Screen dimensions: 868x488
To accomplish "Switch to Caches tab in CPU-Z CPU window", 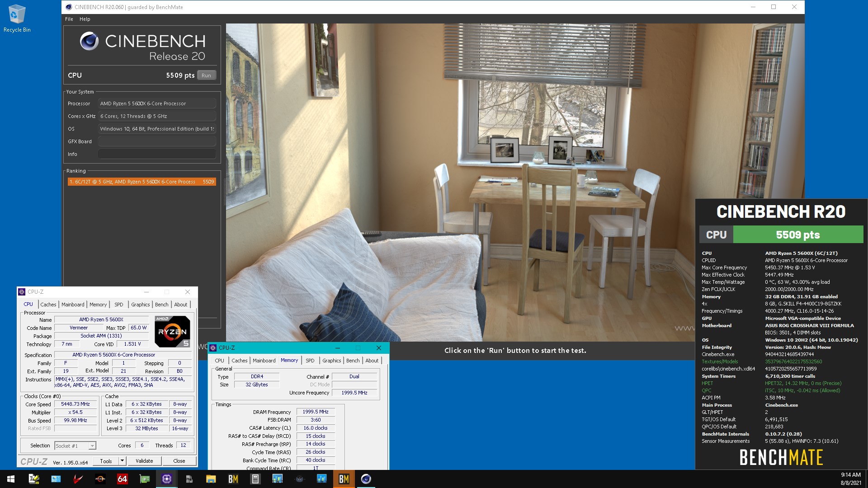I will click(x=48, y=305).
